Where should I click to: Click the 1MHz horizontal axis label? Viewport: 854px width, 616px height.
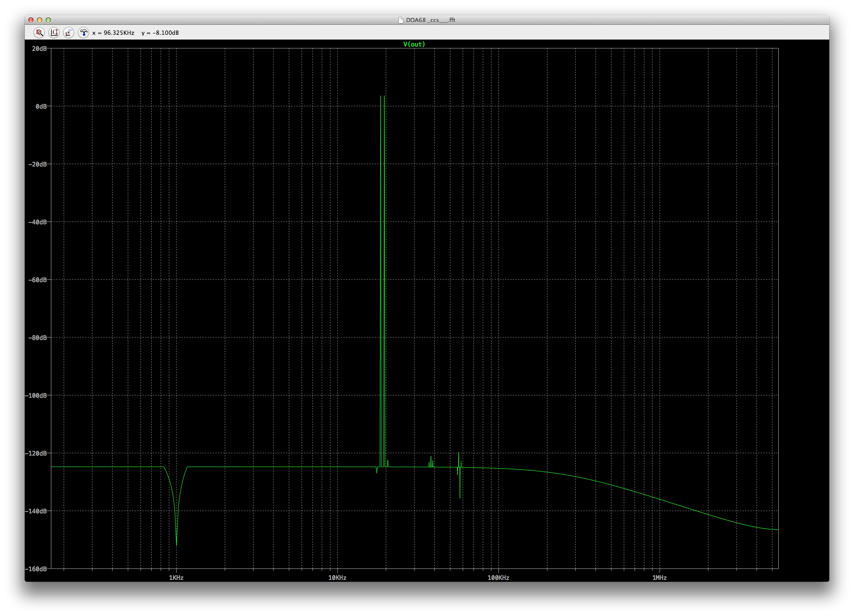tap(660, 578)
